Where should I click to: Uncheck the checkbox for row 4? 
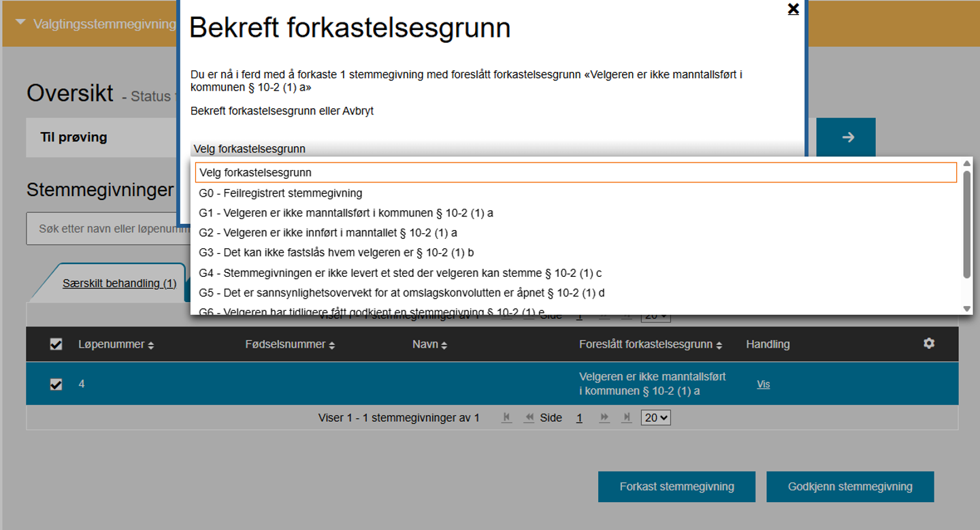(56, 384)
